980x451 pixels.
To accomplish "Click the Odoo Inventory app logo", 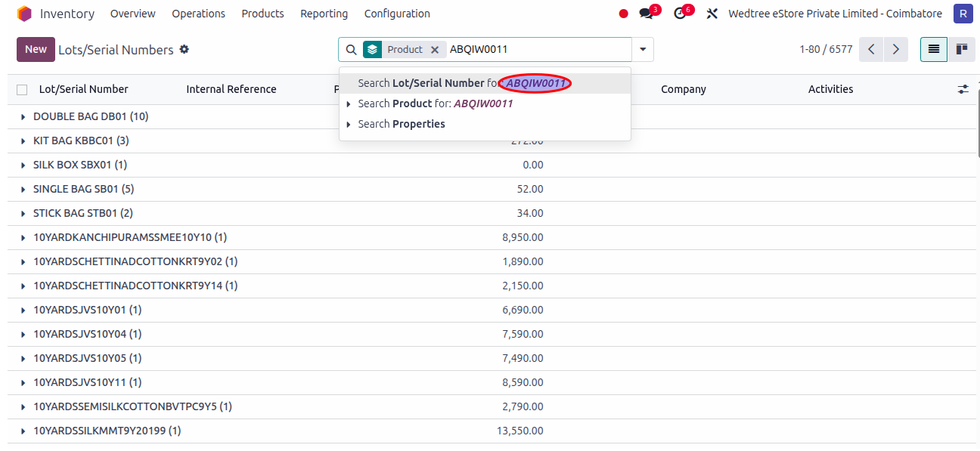I will point(24,14).
